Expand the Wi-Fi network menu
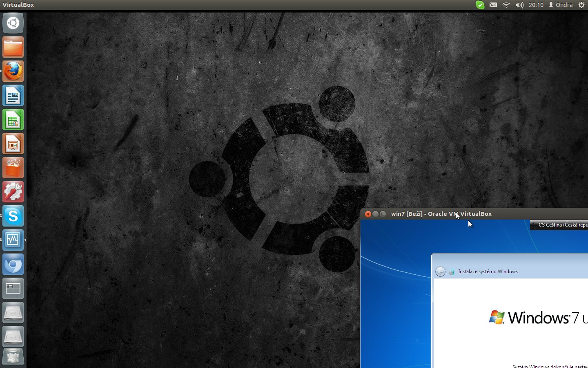 click(506, 5)
